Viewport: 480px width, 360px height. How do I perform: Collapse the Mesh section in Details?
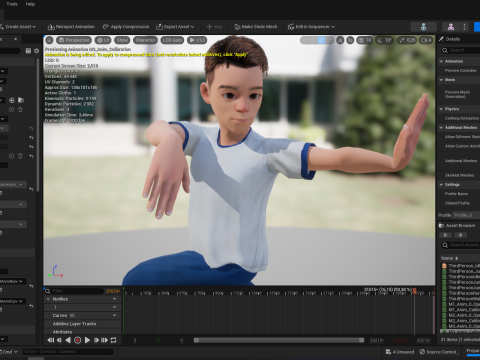(x=441, y=80)
